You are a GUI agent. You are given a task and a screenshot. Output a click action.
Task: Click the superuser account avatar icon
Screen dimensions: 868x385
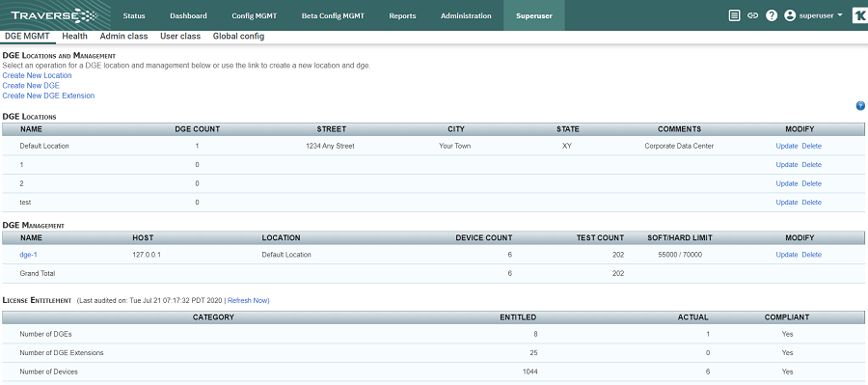pyautogui.click(x=790, y=15)
